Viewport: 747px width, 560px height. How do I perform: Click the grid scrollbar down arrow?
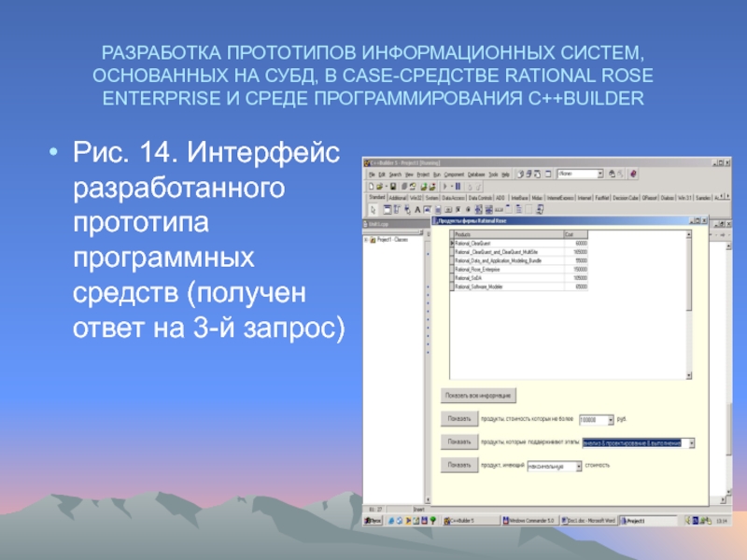689,376
